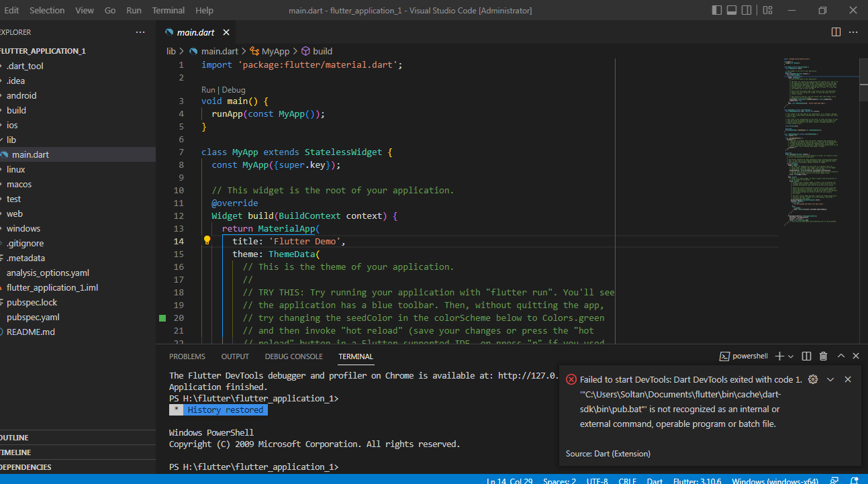Open the notification settings gear
Image resolution: width=868 pixels, height=484 pixels.
813,379
